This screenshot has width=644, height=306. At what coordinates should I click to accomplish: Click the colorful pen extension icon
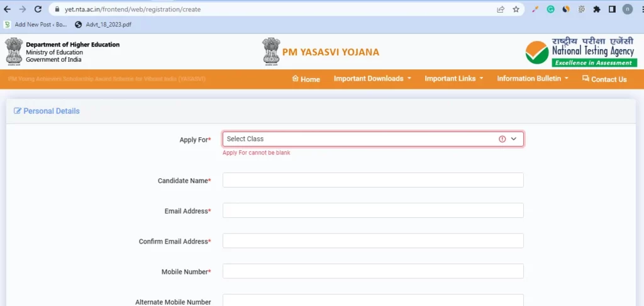pos(535,9)
